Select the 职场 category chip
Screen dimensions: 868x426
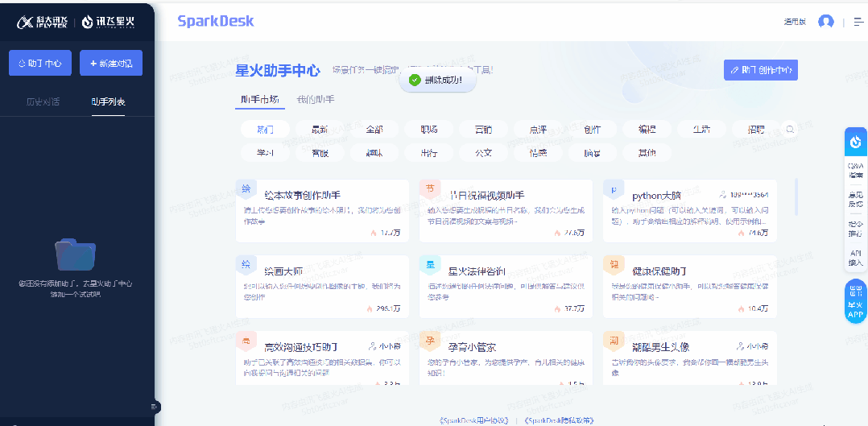pyautogui.click(x=429, y=130)
